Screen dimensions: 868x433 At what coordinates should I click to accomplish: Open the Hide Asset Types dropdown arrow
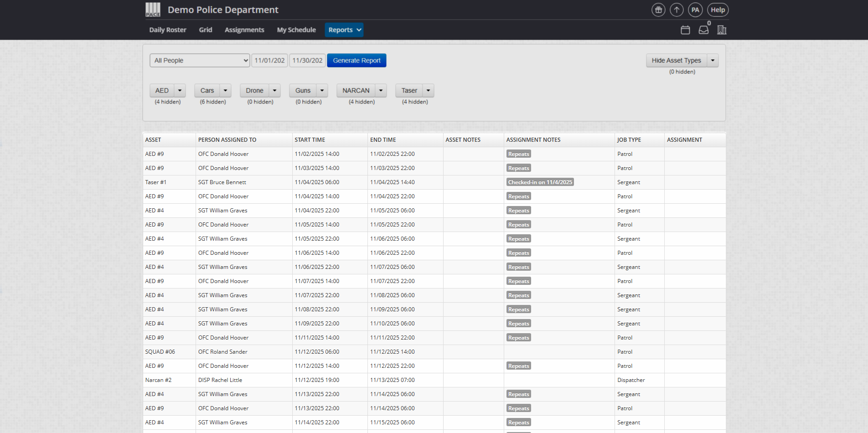click(713, 61)
